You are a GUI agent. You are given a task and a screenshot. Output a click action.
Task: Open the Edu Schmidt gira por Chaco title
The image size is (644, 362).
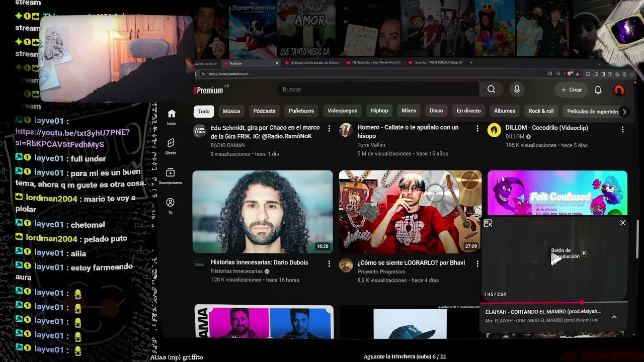coord(265,132)
